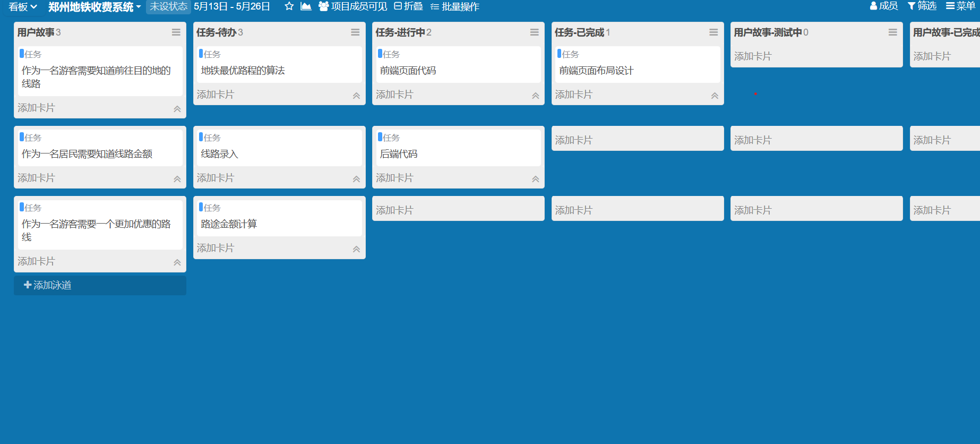The height and width of the screenshot is (444, 980).
Task: Open the 菜单 panel
Action: pyautogui.click(x=961, y=6)
